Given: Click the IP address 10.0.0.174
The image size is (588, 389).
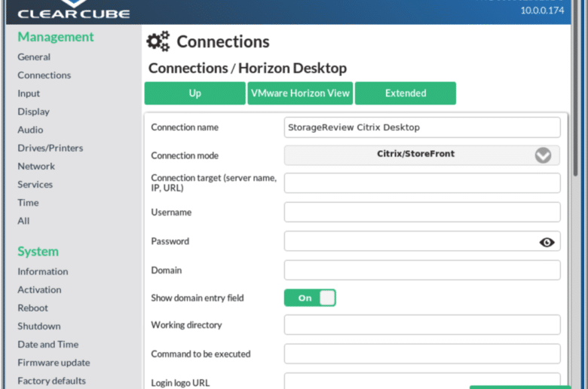Looking at the screenshot, I should click(542, 11).
